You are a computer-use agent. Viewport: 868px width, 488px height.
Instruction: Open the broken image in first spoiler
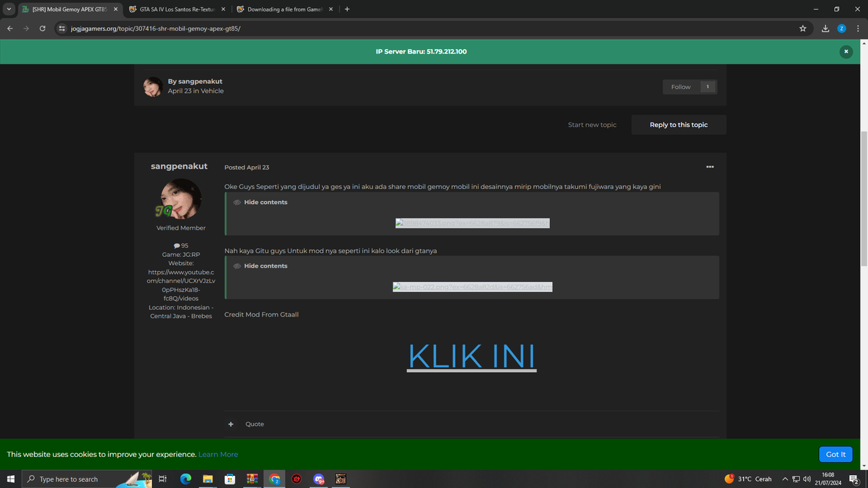(x=473, y=223)
